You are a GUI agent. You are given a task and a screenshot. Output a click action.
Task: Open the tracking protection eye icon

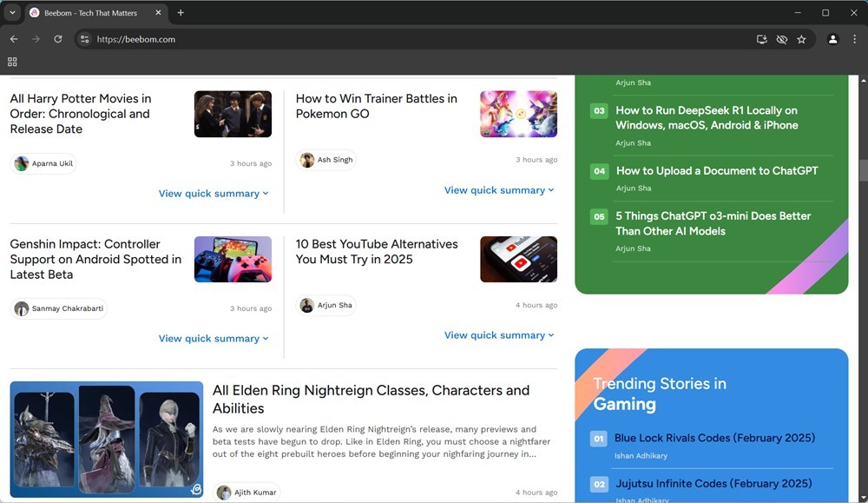pyautogui.click(x=782, y=39)
